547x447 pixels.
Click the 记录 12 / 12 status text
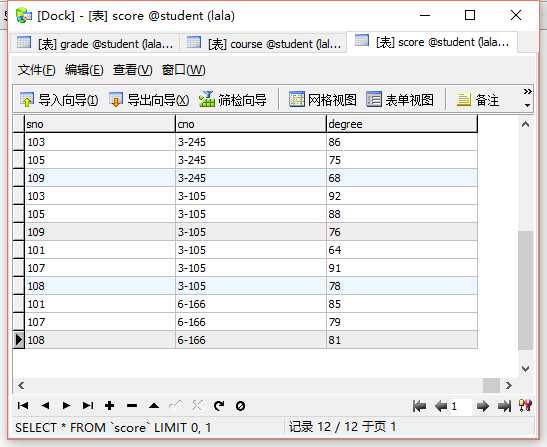tap(342, 426)
